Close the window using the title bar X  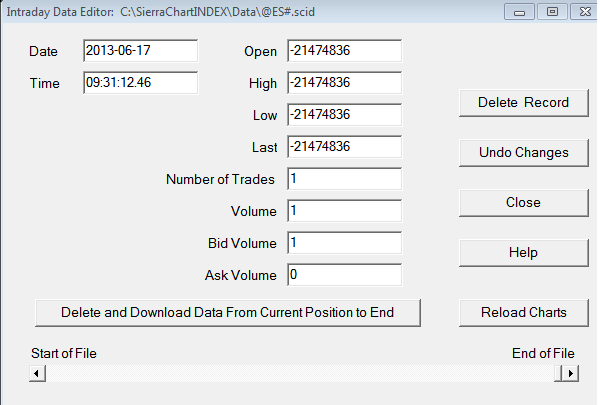585,12
